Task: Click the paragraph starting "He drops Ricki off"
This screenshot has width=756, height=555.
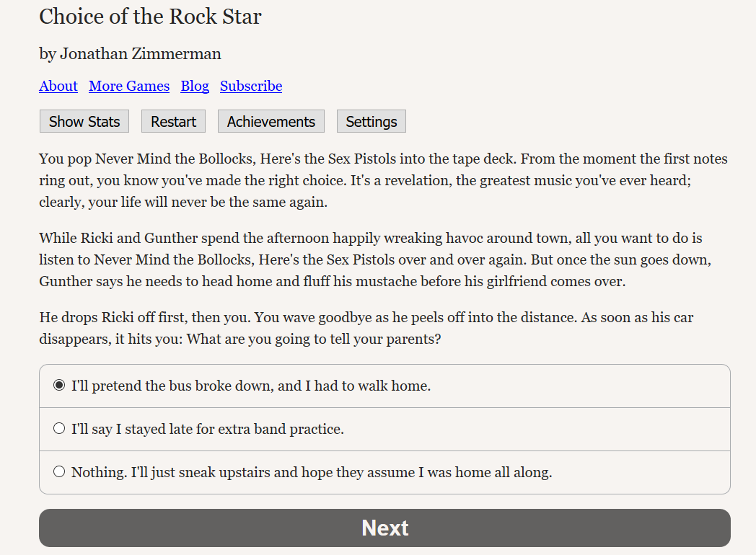Action: 366,328
